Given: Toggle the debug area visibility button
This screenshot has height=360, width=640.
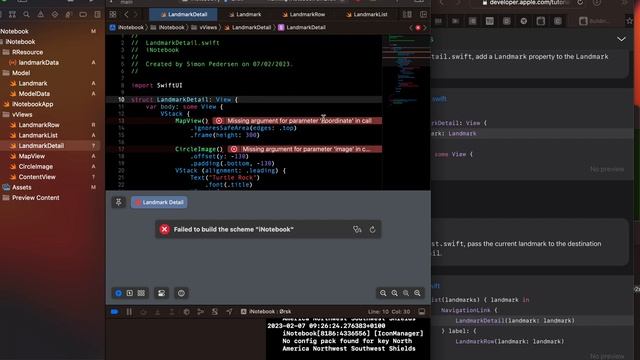Looking at the screenshot, I should (422, 312).
